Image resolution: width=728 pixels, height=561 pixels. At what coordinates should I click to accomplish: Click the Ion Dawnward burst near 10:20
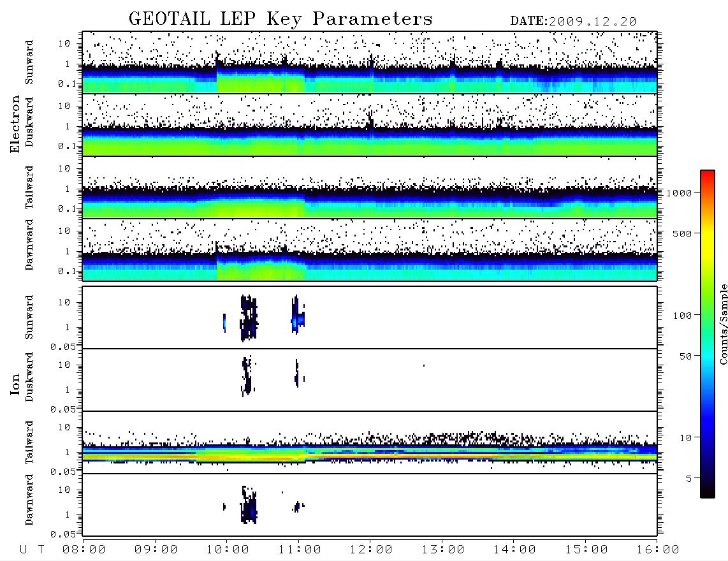pos(249,505)
